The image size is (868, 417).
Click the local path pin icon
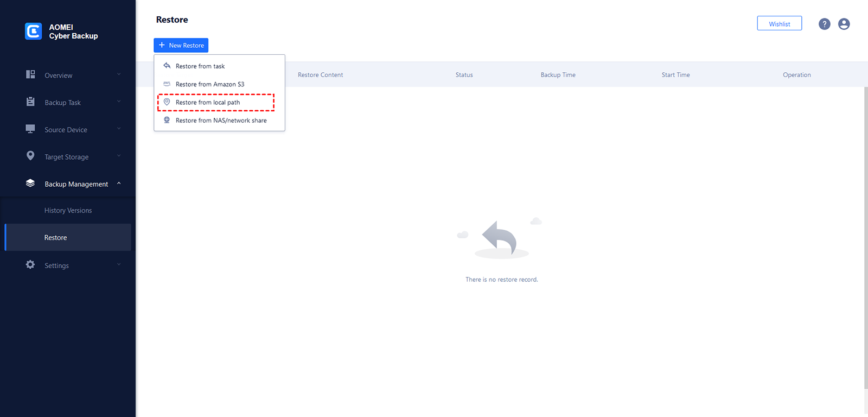[167, 102]
